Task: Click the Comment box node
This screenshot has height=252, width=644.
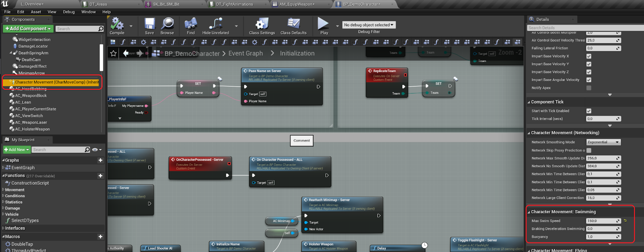Action: (x=302, y=140)
